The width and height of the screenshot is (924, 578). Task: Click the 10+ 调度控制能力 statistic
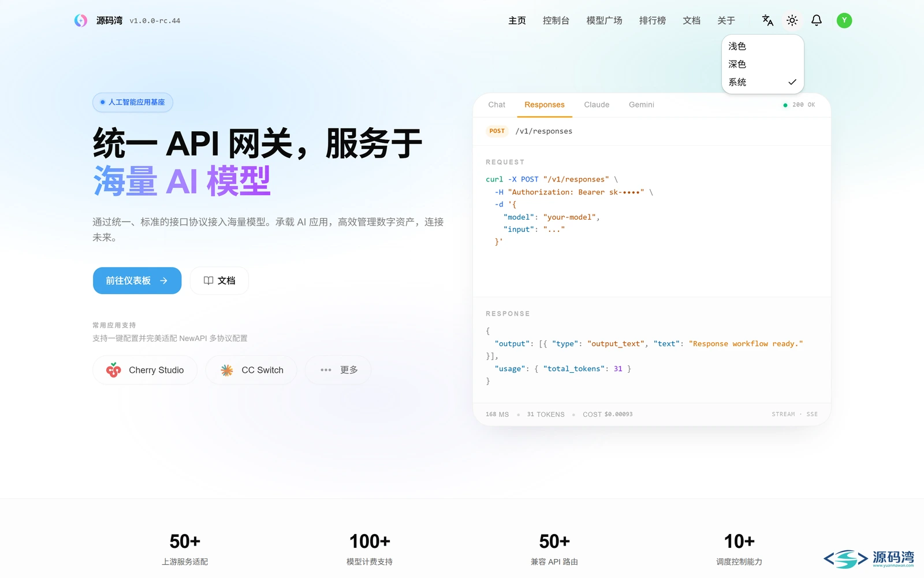coord(739,549)
